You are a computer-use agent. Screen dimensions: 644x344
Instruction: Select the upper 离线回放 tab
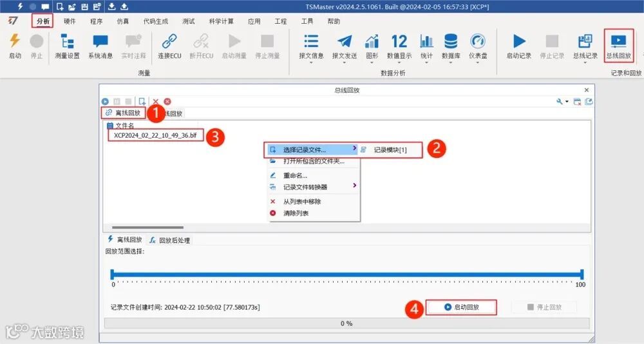tap(123, 113)
